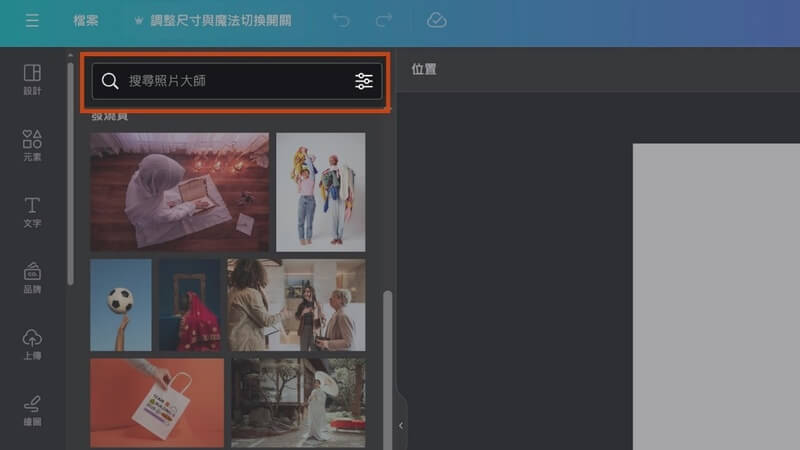The width and height of the screenshot is (800, 450).
Task: Select the 文字 text tool
Action: tap(32, 211)
